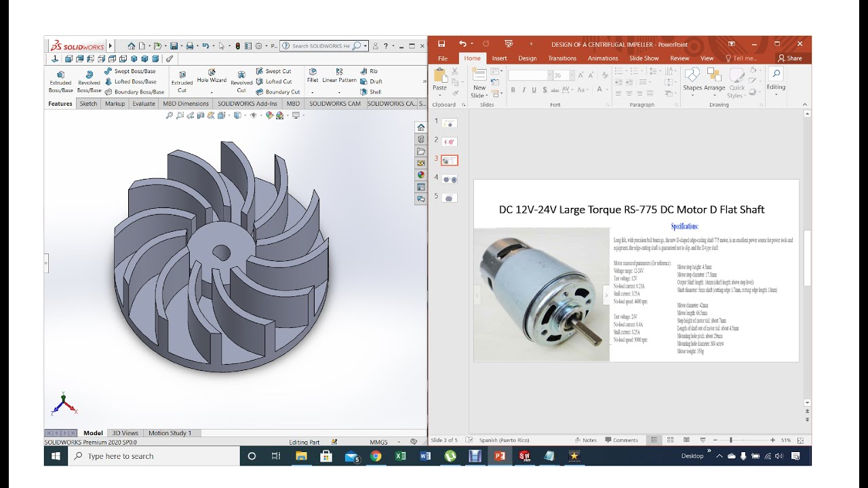This screenshot has width=868, height=488.
Task: Toggle PowerPoint Comments pane in status bar
Action: 621,440
